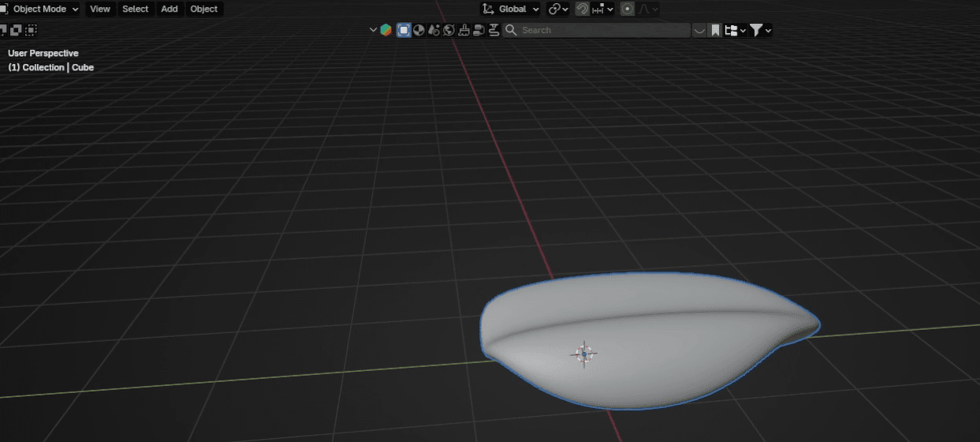Open the Object Mode dropdown

point(42,9)
